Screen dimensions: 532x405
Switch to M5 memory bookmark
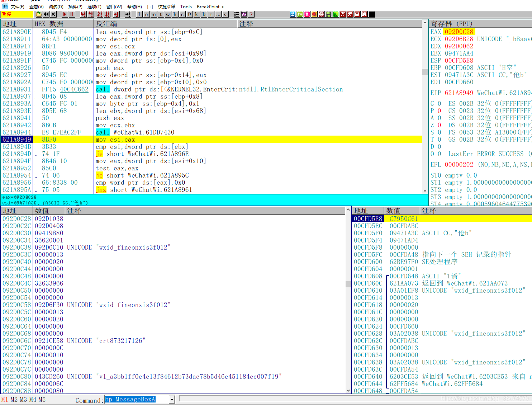[x=42, y=400]
